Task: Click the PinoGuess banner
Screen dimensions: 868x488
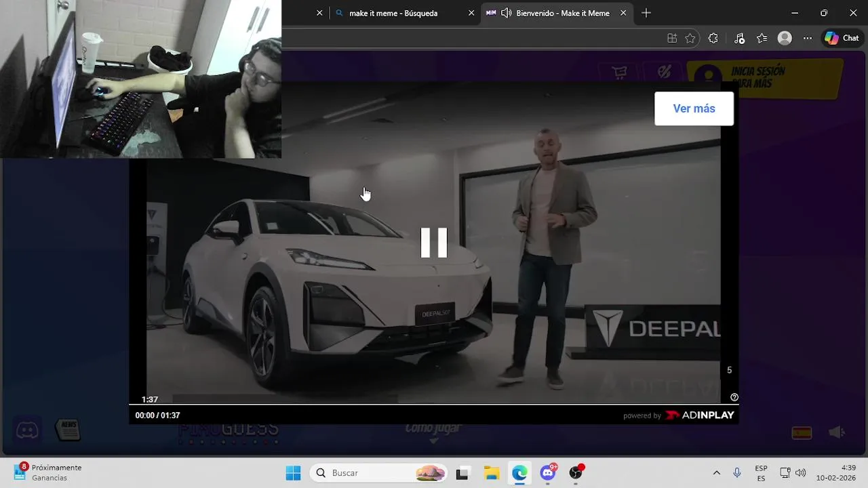Action: pyautogui.click(x=229, y=431)
